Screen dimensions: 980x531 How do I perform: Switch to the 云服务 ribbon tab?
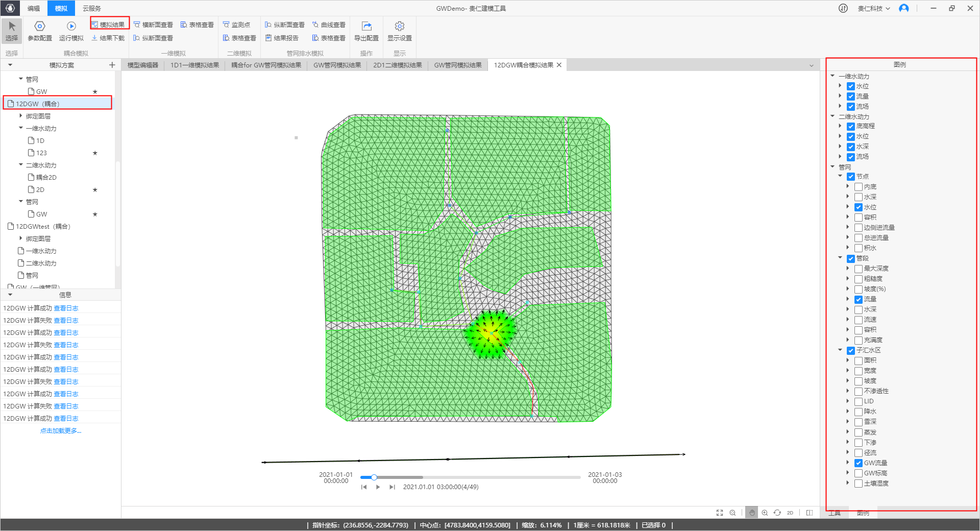click(92, 8)
